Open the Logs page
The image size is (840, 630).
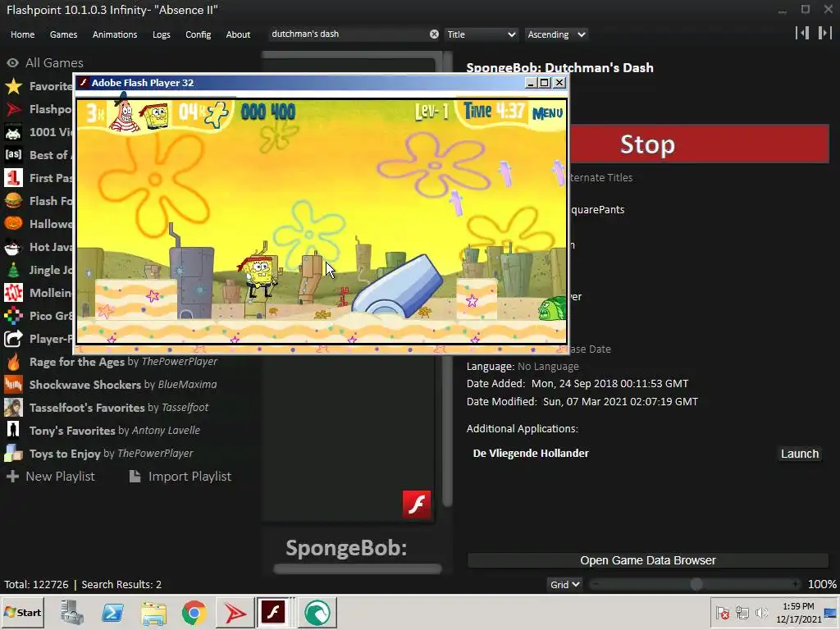(x=162, y=34)
